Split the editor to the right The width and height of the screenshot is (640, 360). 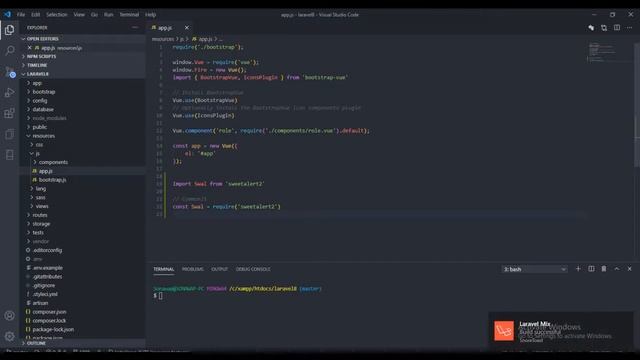point(617,28)
